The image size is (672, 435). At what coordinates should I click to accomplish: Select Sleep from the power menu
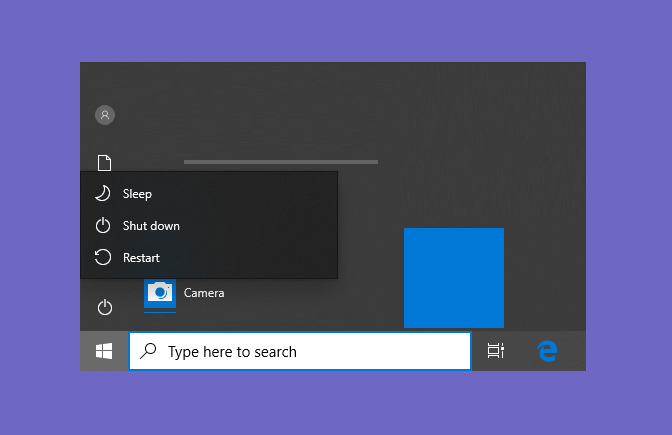pos(209,194)
